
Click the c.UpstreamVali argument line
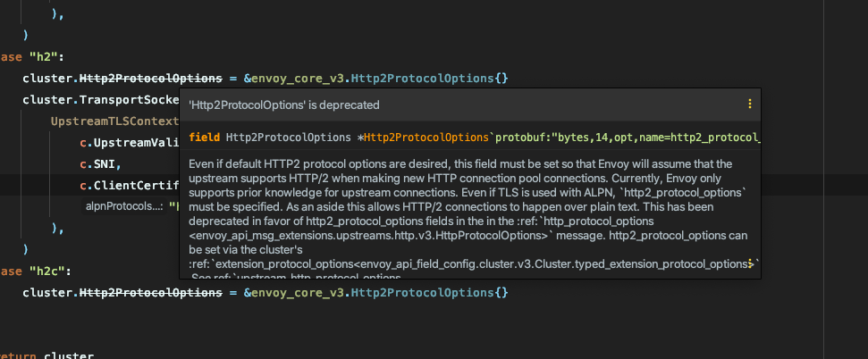(x=130, y=143)
